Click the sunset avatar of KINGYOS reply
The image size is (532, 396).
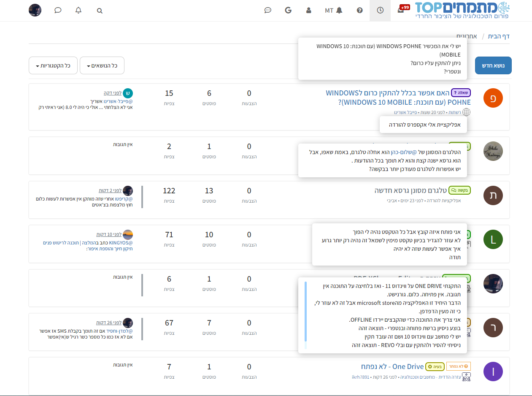(128, 234)
